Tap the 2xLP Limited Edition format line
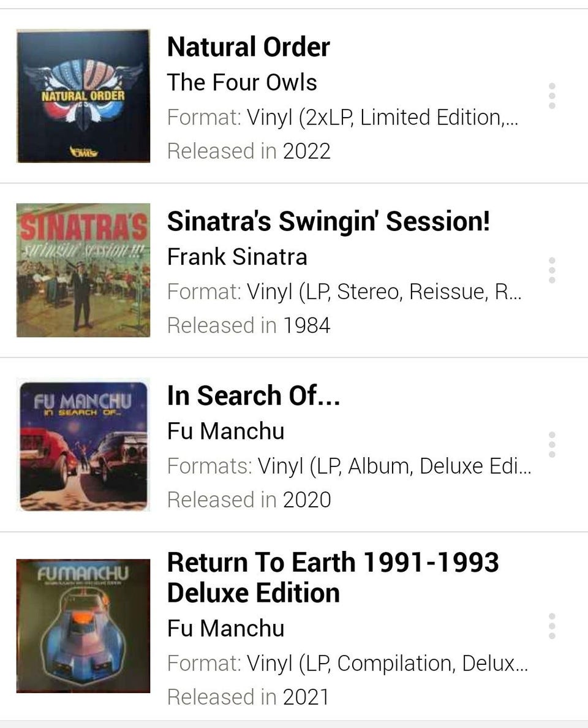 coord(343,117)
